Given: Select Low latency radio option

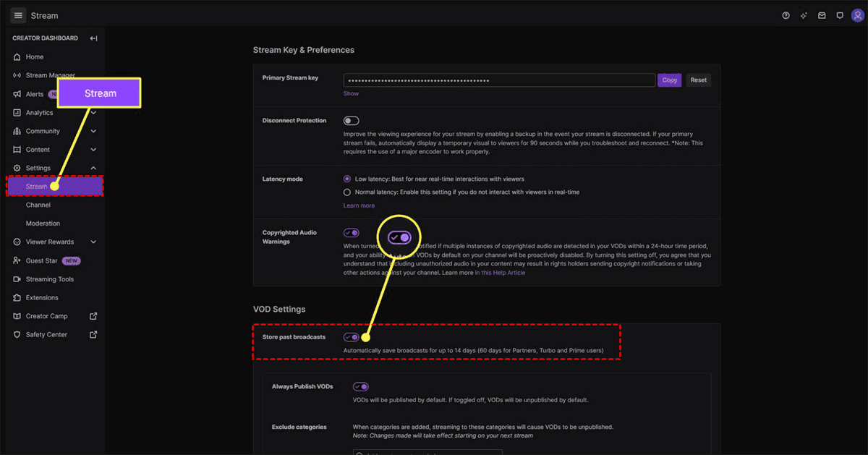Looking at the screenshot, I should (x=347, y=179).
